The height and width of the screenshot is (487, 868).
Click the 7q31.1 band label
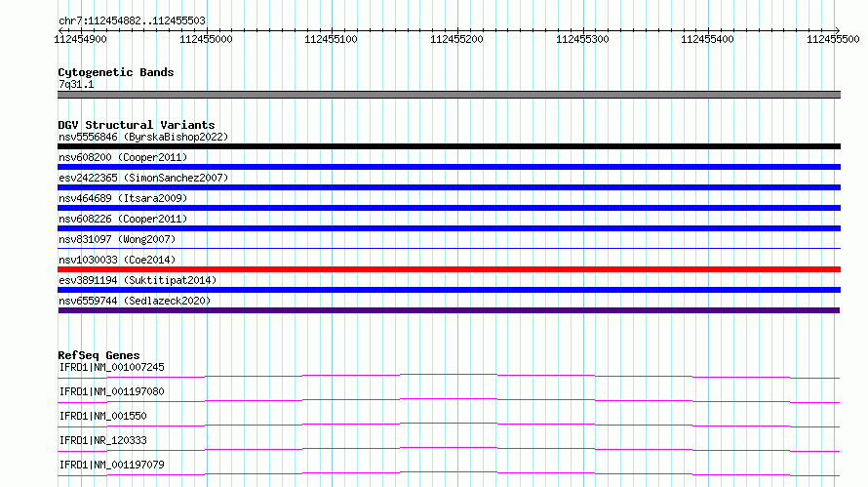tap(76, 84)
